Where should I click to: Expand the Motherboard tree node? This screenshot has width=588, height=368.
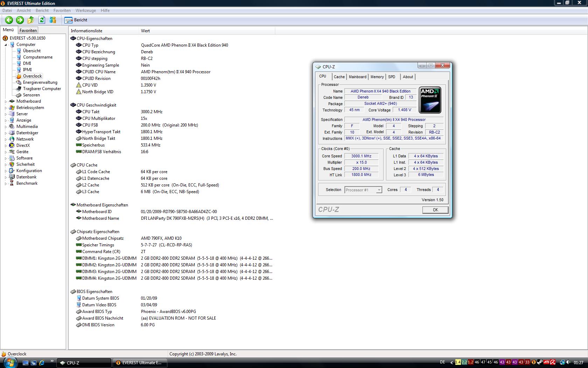6,102
